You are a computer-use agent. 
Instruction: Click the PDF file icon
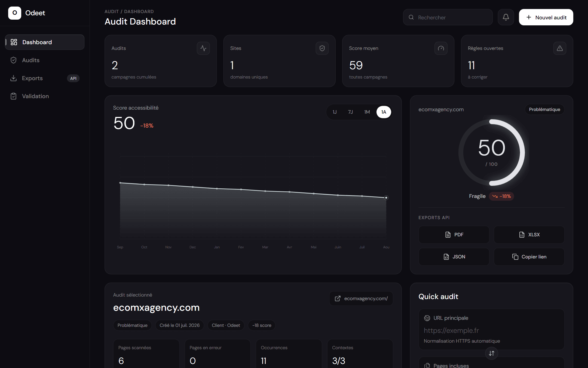[x=448, y=235]
